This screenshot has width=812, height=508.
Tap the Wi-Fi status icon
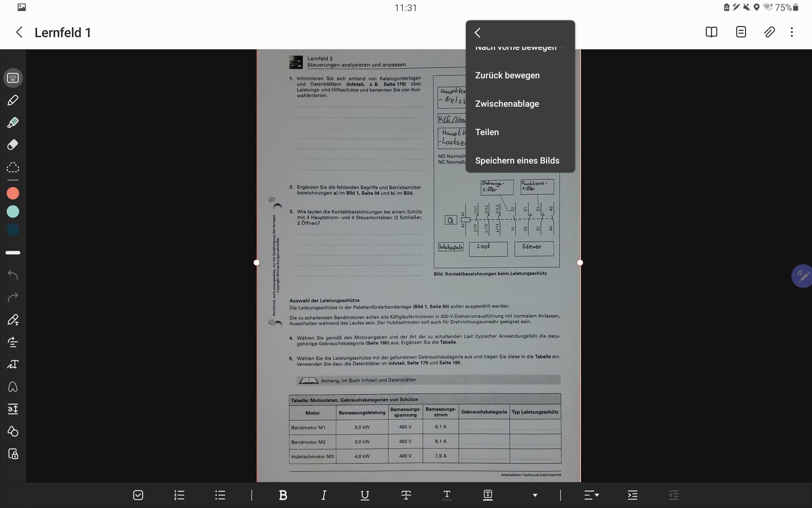point(767,7)
